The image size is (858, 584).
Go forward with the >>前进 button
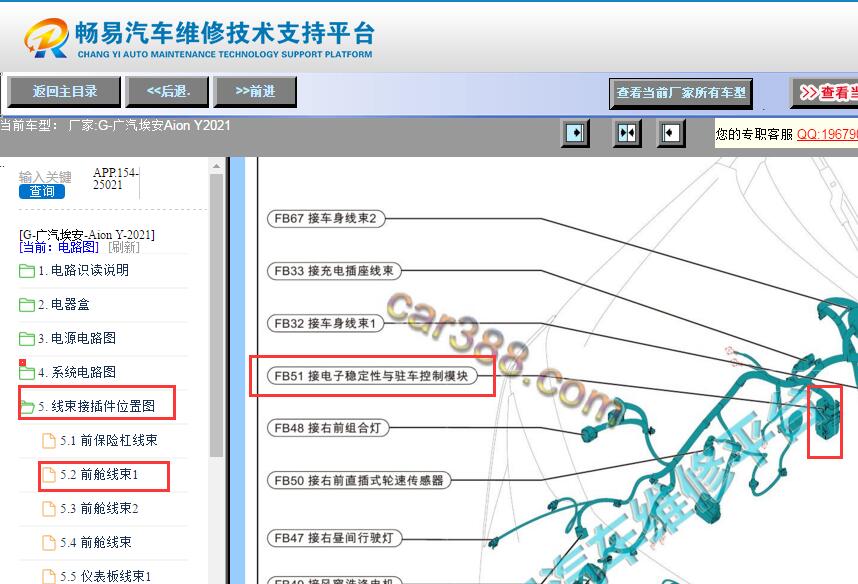[x=255, y=92]
